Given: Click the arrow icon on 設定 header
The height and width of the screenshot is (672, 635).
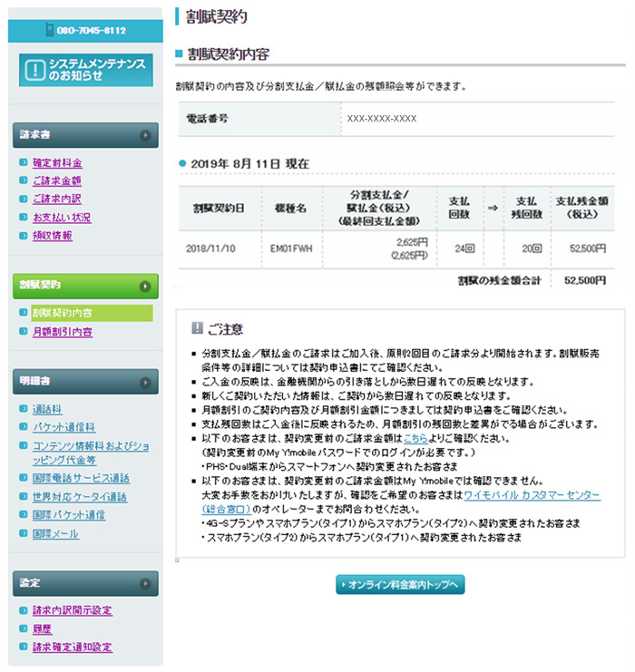Looking at the screenshot, I should click(x=144, y=582).
